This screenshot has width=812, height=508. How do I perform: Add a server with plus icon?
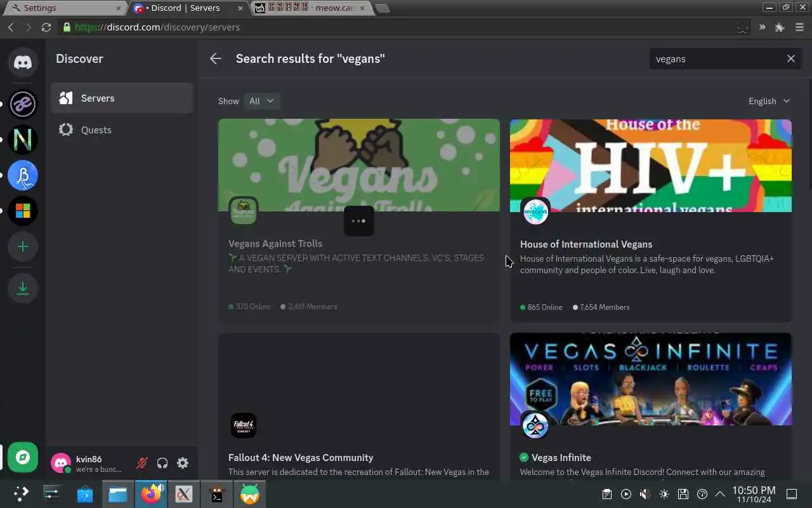click(23, 246)
